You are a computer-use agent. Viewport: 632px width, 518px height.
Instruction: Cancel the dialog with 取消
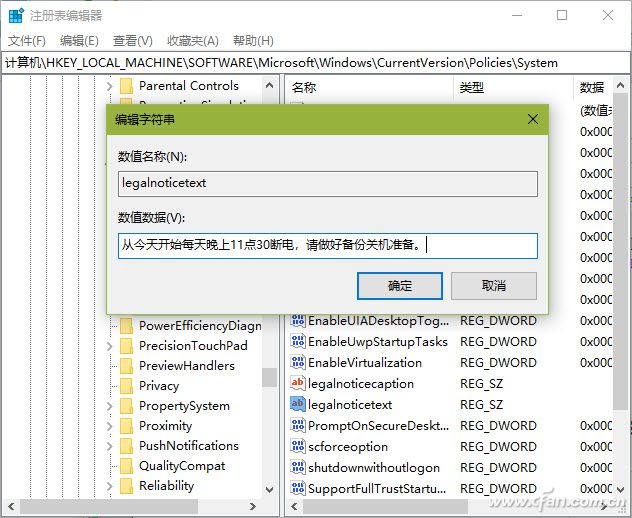click(x=494, y=286)
